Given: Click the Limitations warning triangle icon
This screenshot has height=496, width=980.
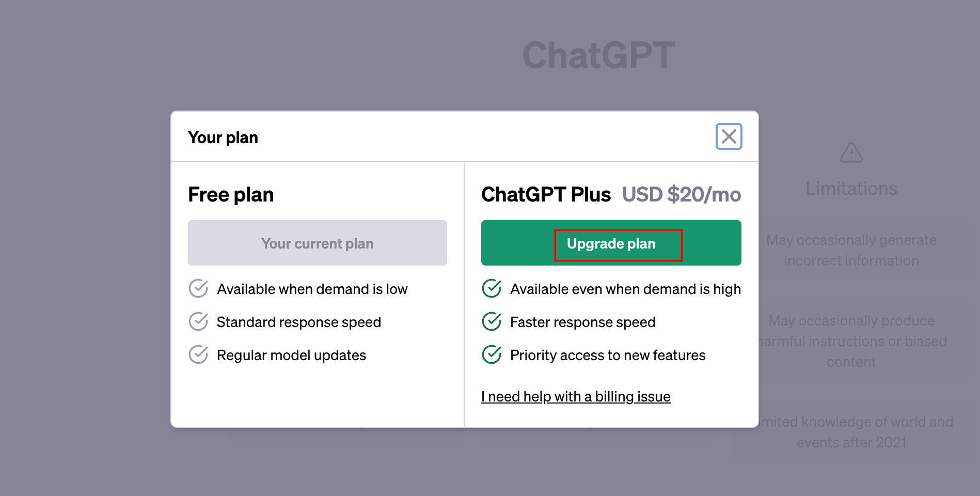Looking at the screenshot, I should pos(851,153).
